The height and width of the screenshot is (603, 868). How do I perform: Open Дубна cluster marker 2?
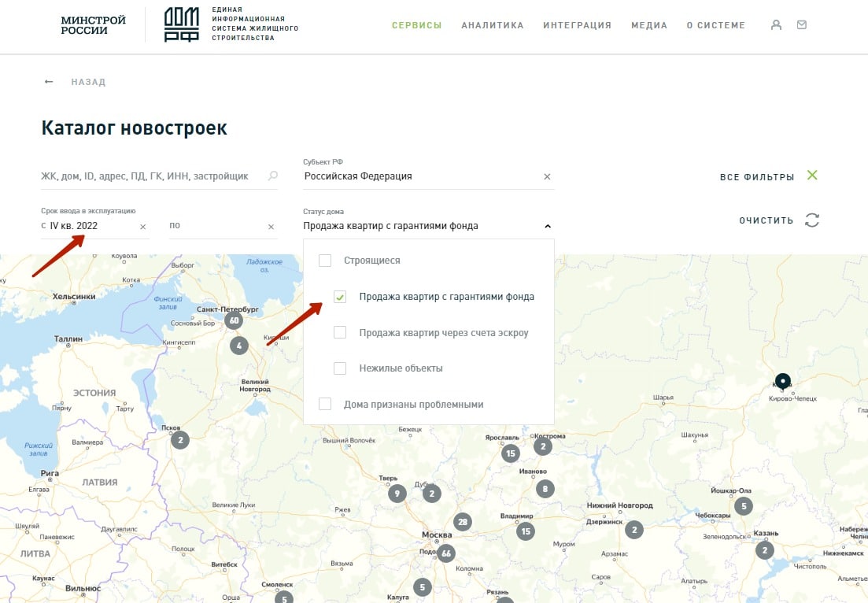tap(432, 494)
